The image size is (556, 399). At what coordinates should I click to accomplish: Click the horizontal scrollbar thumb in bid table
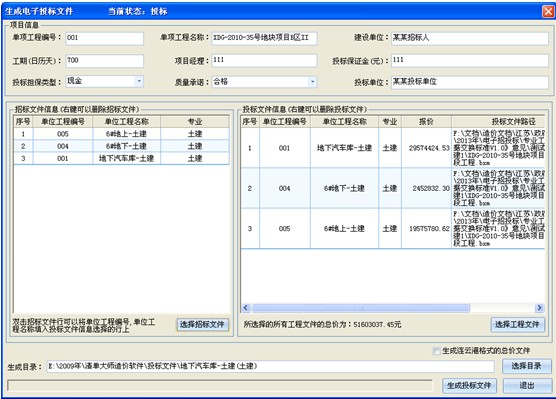[x=361, y=307]
